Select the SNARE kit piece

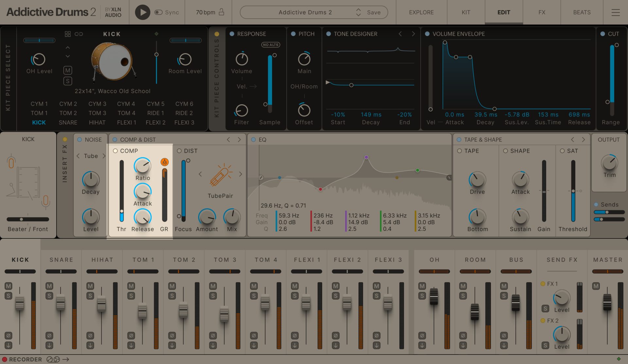[68, 122]
